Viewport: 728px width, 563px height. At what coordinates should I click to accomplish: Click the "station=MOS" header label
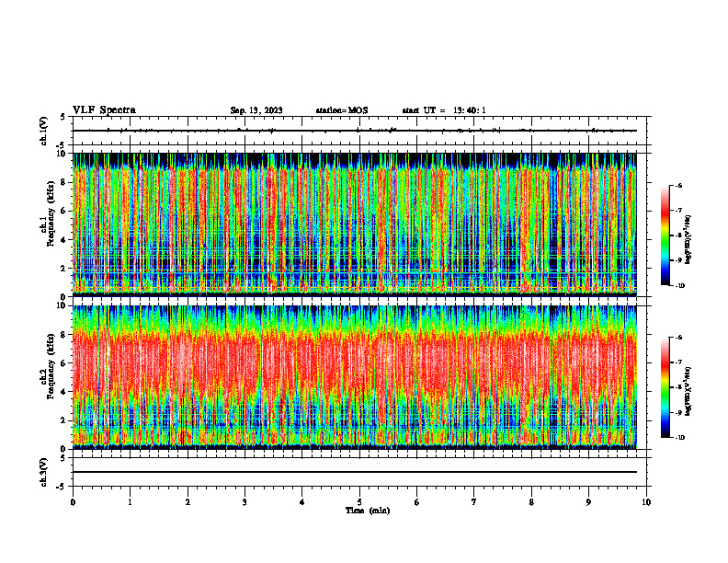coord(342,110)
